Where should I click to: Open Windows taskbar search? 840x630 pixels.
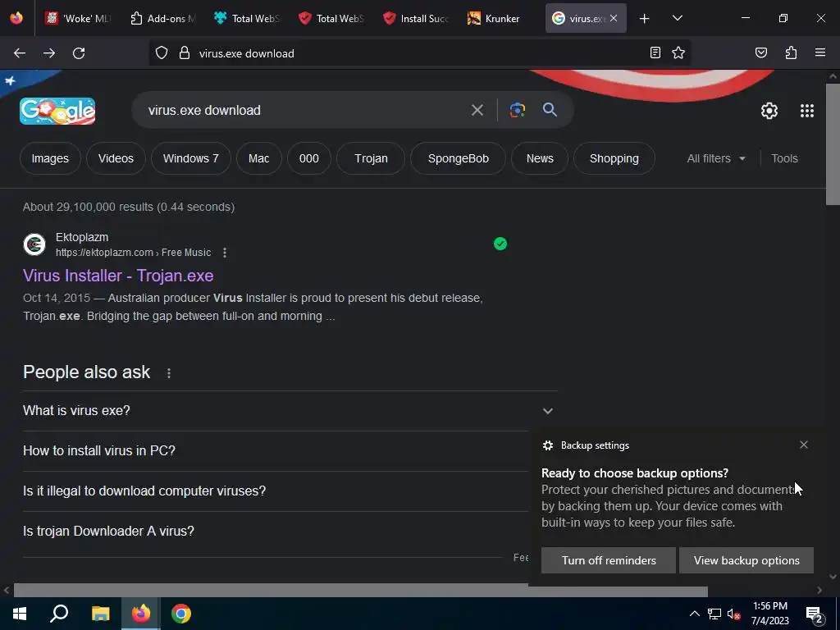click(59, 614)
